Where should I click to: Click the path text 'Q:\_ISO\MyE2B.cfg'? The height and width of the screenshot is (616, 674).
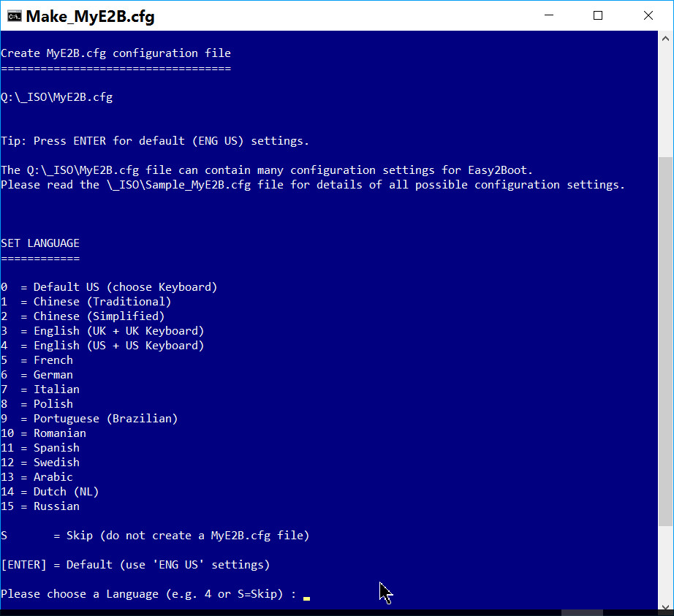click(56, 96)
